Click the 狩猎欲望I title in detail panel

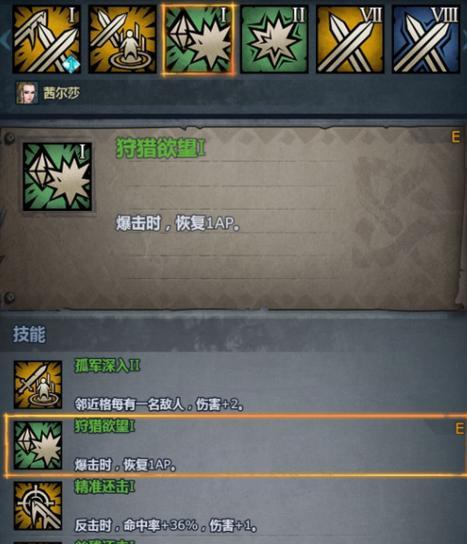coord(161,148)
